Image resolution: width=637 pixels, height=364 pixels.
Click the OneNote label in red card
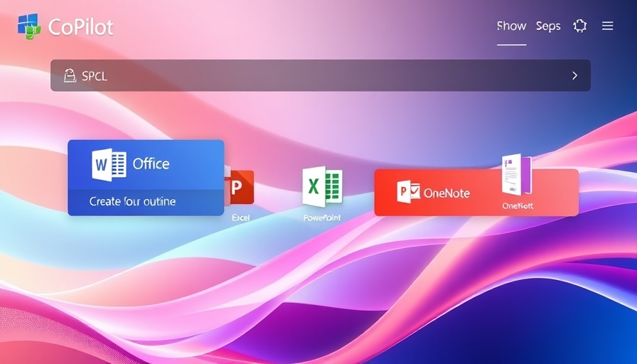coord(447,193)
